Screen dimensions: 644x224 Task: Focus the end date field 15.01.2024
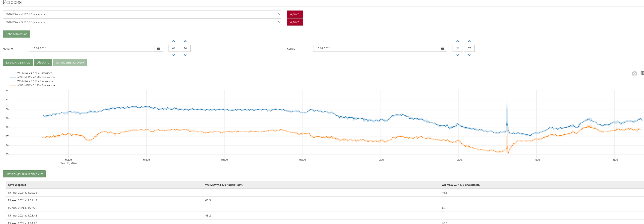(376, 48)
